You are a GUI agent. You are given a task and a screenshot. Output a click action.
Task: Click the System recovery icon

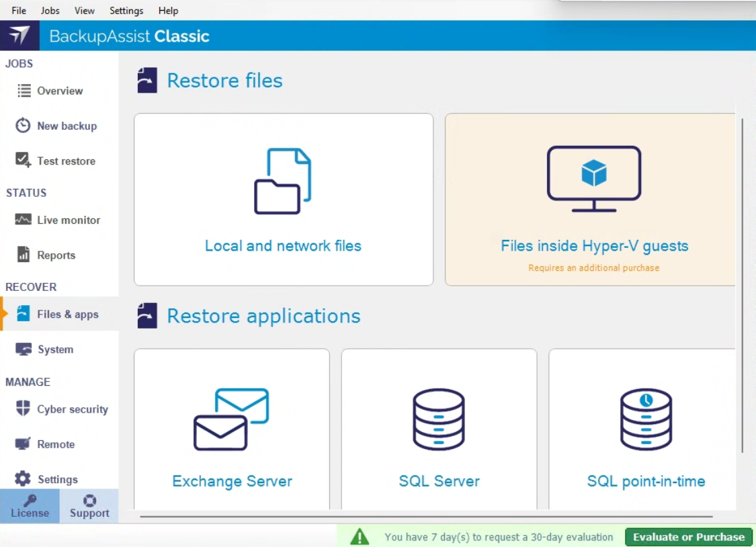point(24,349)
